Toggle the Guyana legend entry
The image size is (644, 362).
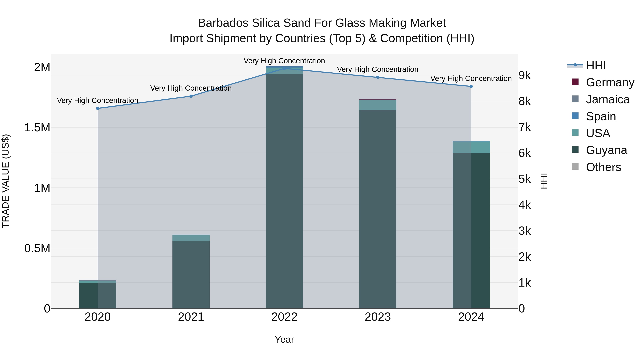point(599,150)
